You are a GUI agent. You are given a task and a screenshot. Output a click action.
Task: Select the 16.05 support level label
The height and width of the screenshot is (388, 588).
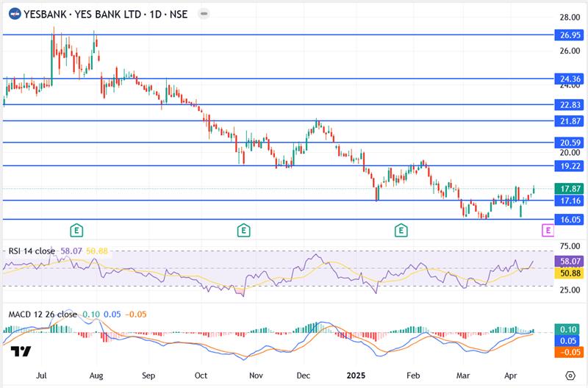tap(570, 220)
